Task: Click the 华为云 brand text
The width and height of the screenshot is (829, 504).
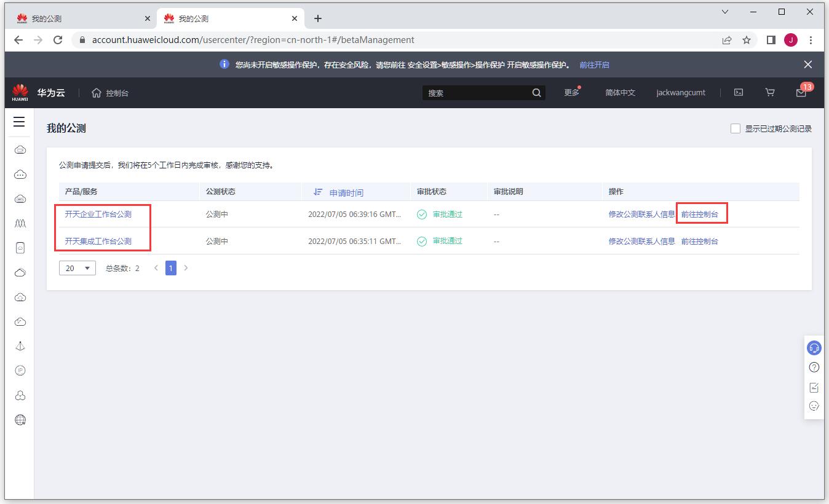Action: (50, 93)
